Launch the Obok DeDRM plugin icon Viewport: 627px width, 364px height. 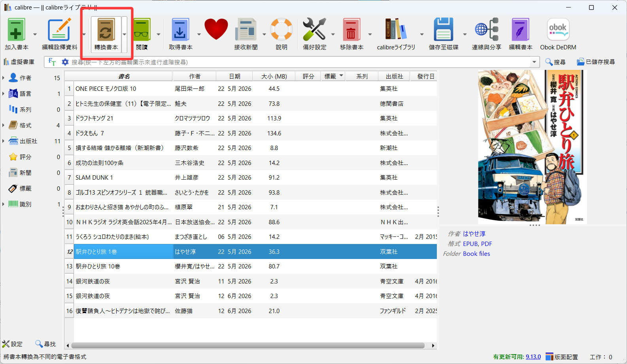558,30
